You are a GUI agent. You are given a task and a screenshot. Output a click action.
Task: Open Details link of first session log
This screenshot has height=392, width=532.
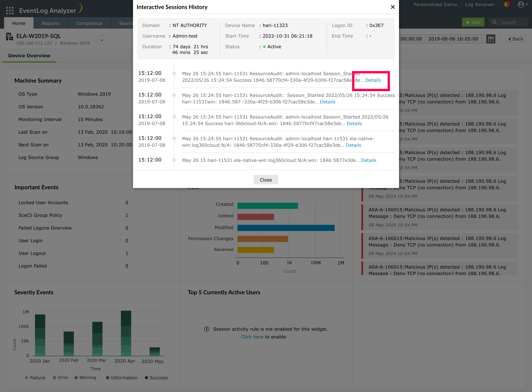click(373, 80)
